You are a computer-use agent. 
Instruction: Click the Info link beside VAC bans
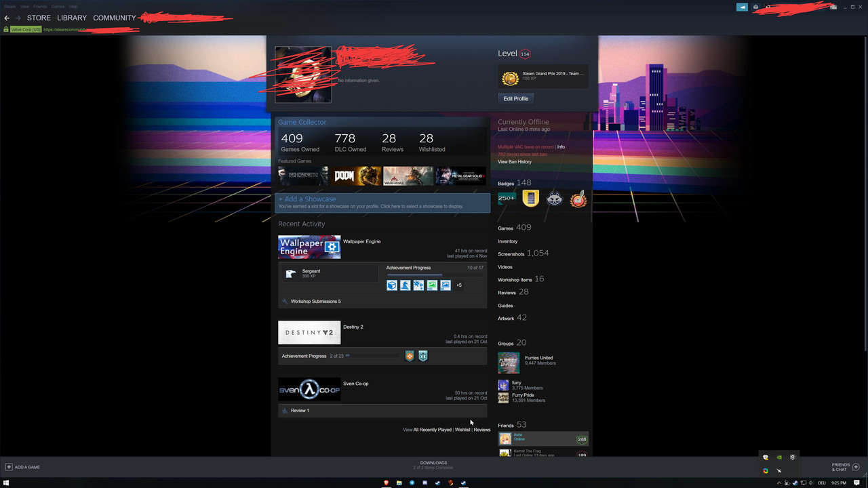(561, 147)
